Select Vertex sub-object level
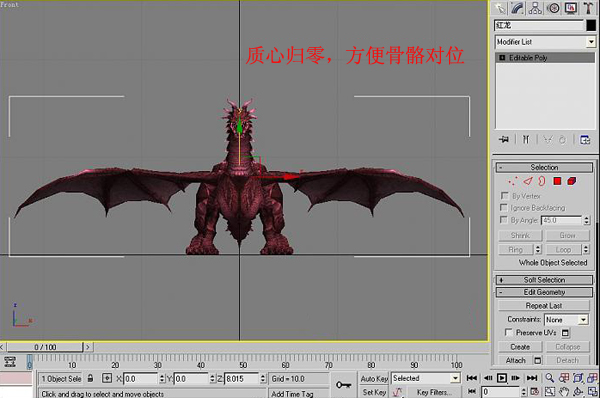This screenshot has height=398, width=600. [x=513, y=181]
